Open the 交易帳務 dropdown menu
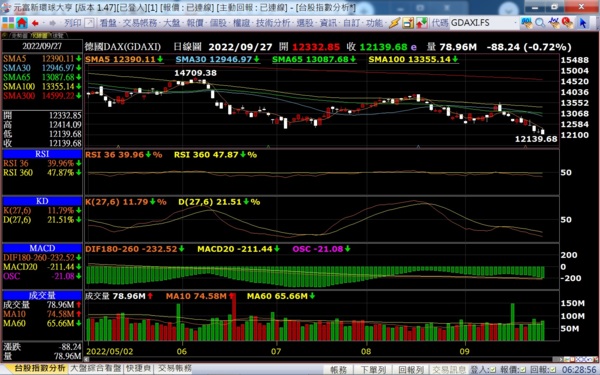 pos(140,23)
